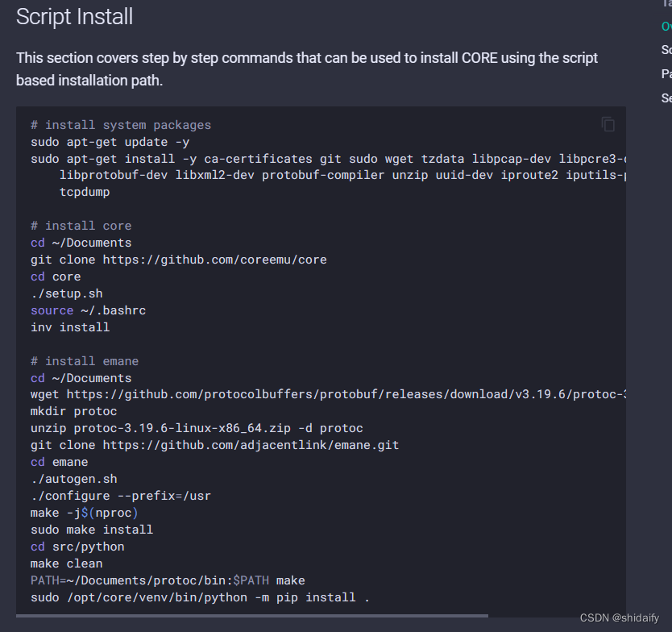Click the introductory paragraph about installation
This screenshot has width=672, height=632.
(x=306, y=69)
